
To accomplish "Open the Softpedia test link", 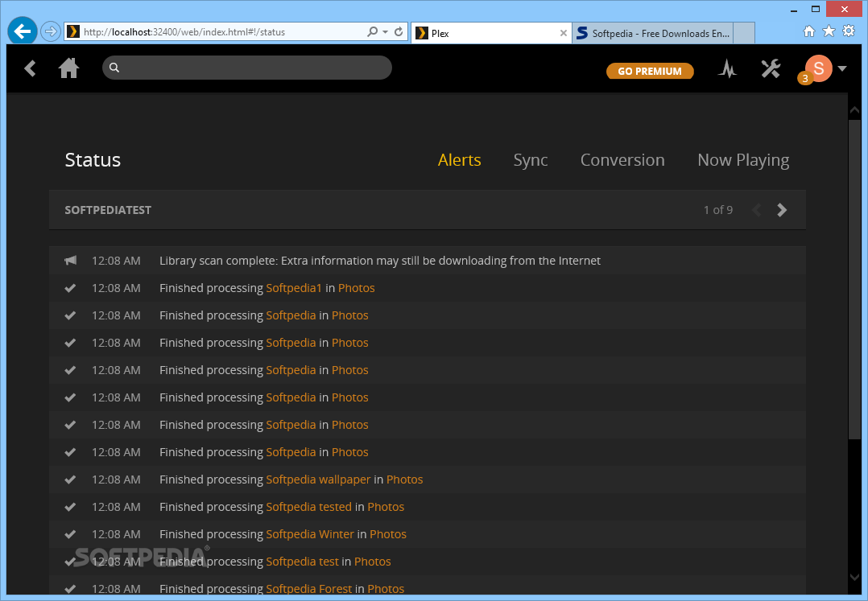I will pos(302,562).
